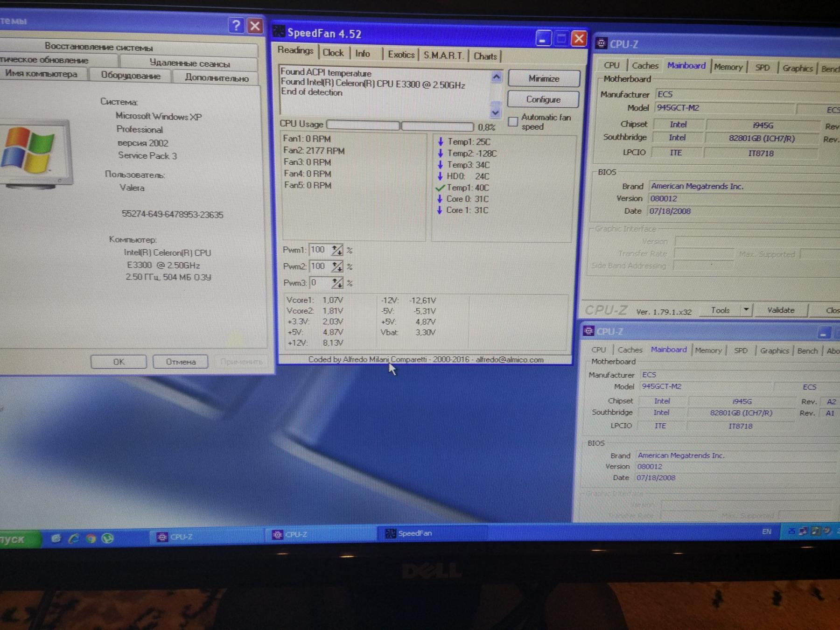Click the Pwm2 value input field
The height and width of the screenshot is (630, 840).
click(x=320, y=266)
